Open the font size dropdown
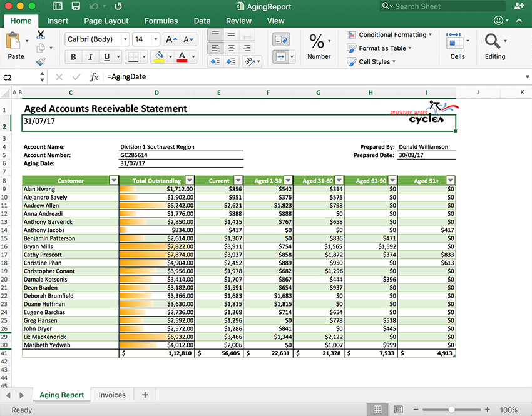This screenshot has width=532, height=416. 155,39
